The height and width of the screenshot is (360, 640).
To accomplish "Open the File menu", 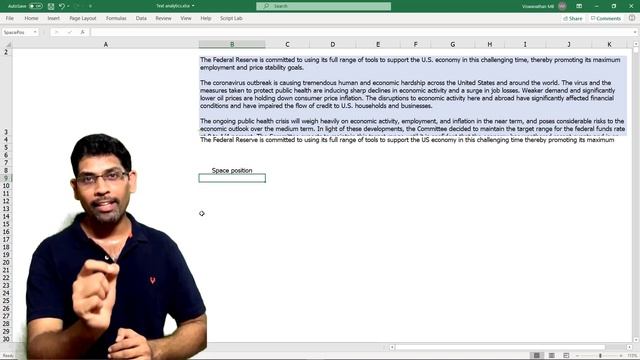I will 10,18.
